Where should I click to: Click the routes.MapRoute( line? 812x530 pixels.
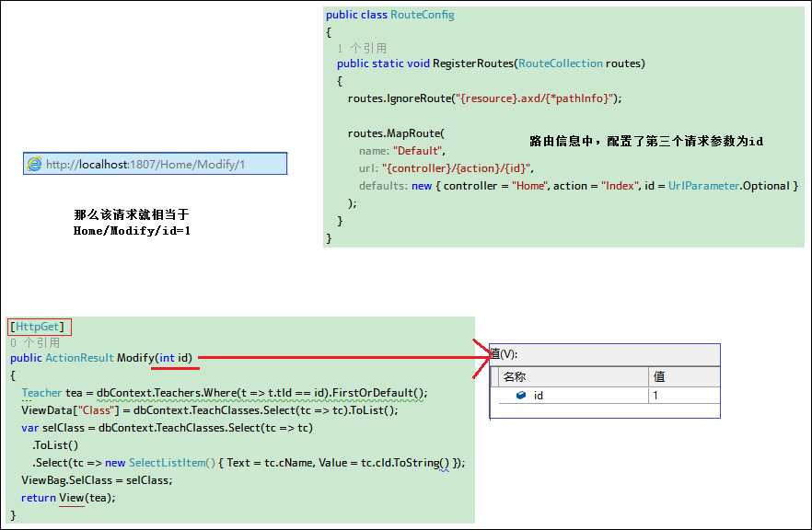point(396,133)
